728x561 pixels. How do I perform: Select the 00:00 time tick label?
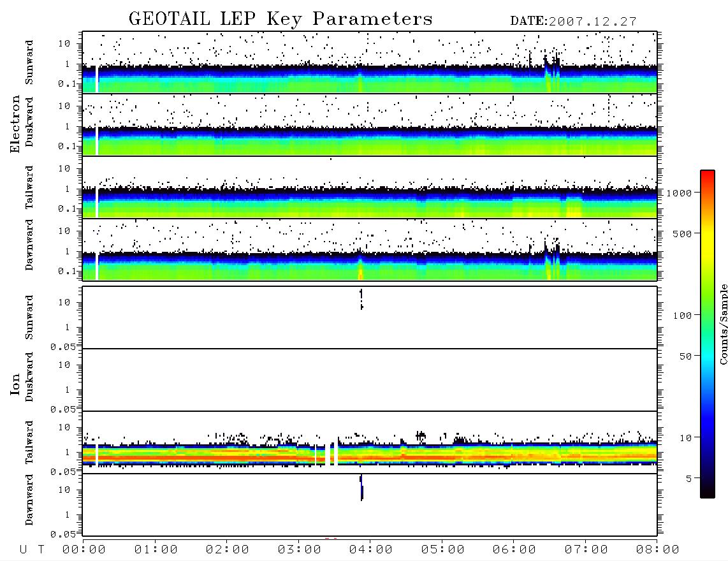(x=84, y=550)
